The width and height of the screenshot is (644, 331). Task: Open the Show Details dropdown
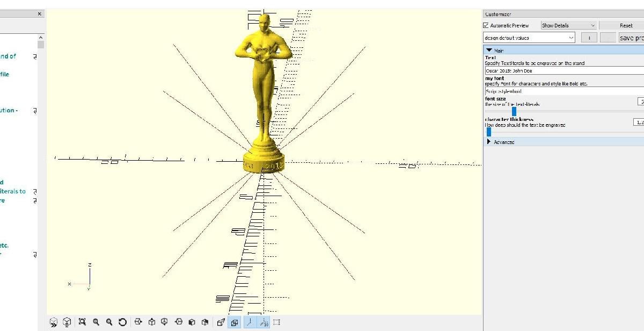point(568,25)
